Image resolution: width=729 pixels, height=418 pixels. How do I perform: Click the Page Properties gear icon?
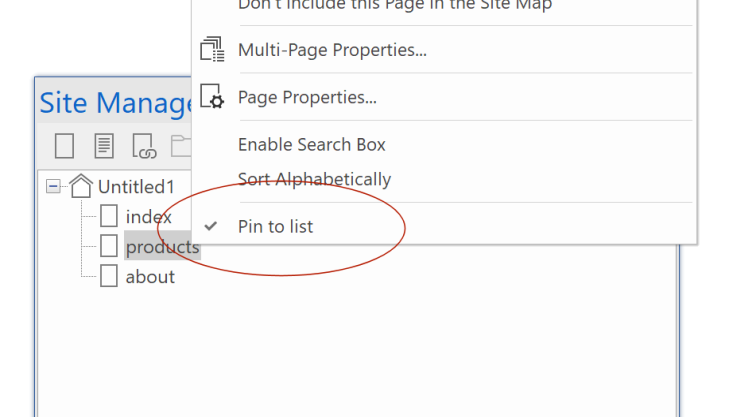pos(212,97)
